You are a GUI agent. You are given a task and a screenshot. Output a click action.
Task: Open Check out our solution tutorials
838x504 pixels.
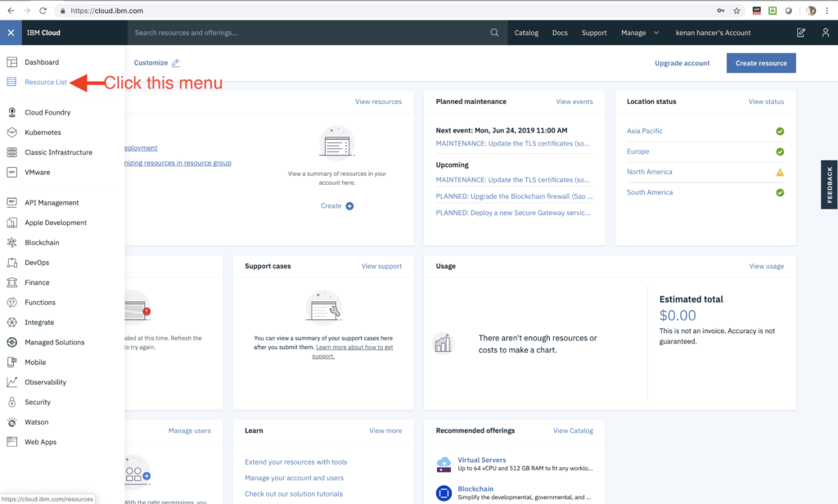(294, 494)
